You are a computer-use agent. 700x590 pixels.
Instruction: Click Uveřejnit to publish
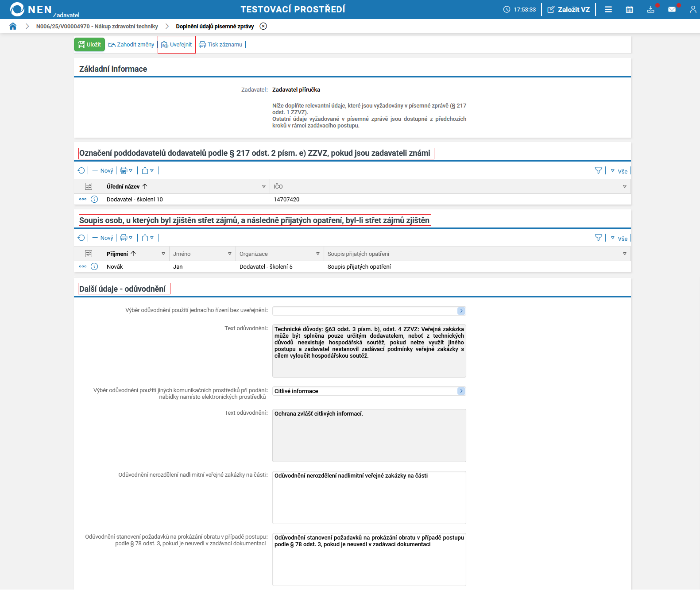point(177,45)
